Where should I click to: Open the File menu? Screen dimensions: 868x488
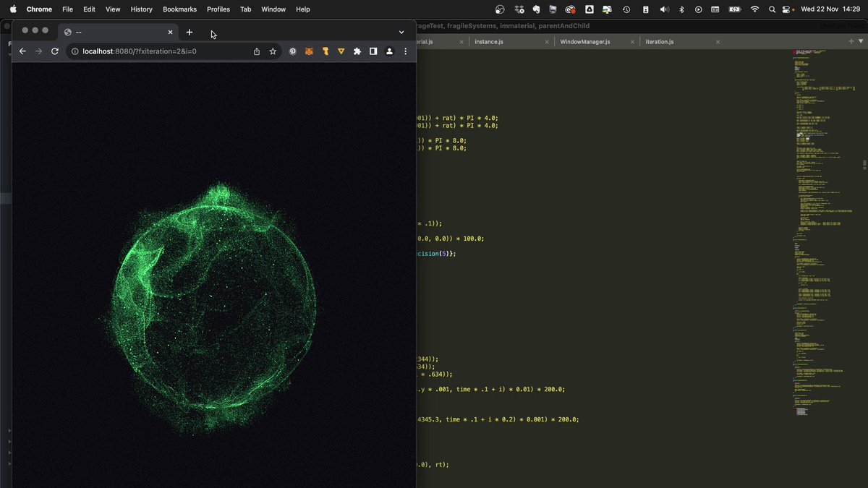67,9
